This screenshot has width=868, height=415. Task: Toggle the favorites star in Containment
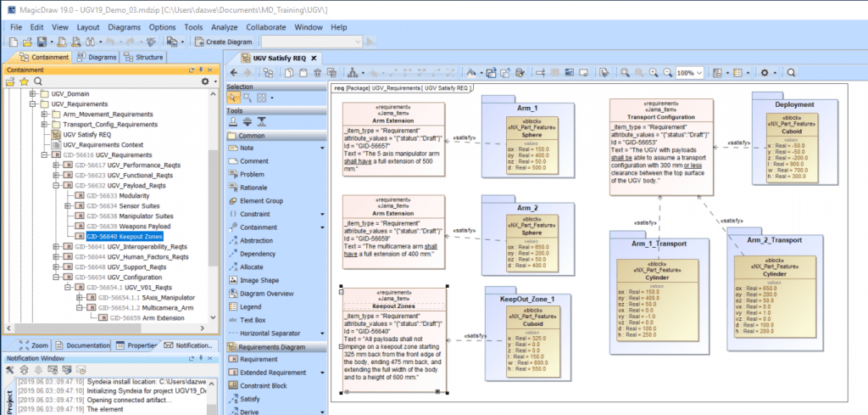click(23, 81)
